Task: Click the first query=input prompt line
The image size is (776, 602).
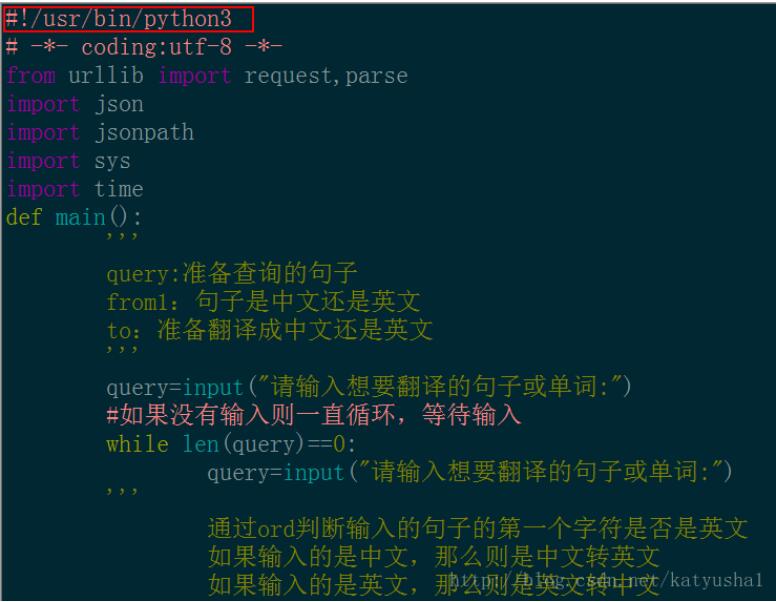Action: [x=368, y=387]
